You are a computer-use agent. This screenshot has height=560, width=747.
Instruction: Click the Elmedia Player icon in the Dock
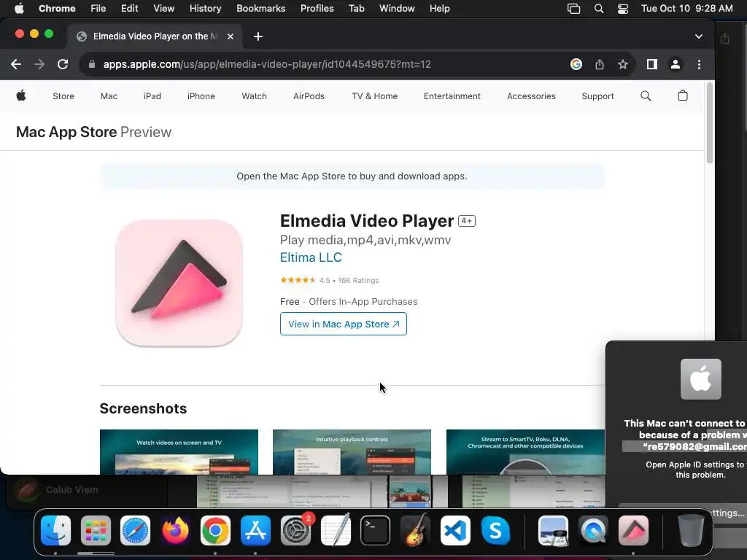(x=633, y=531)
